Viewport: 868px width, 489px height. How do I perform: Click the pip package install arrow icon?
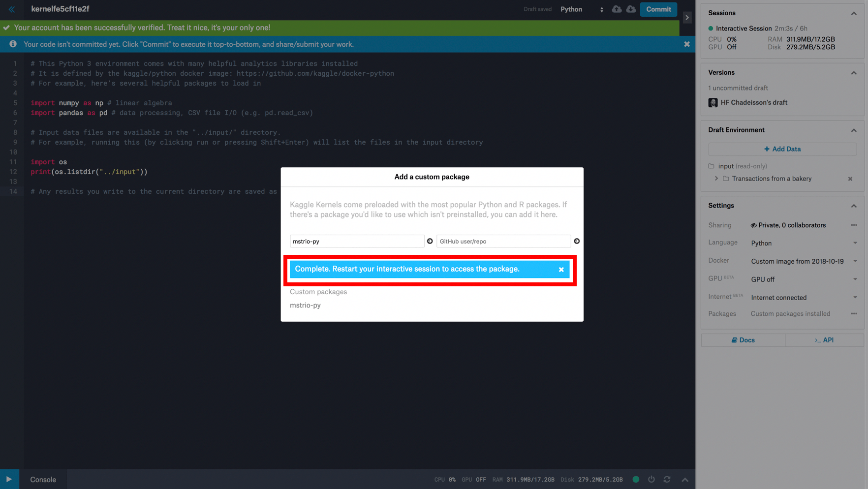tap(430, 241)
